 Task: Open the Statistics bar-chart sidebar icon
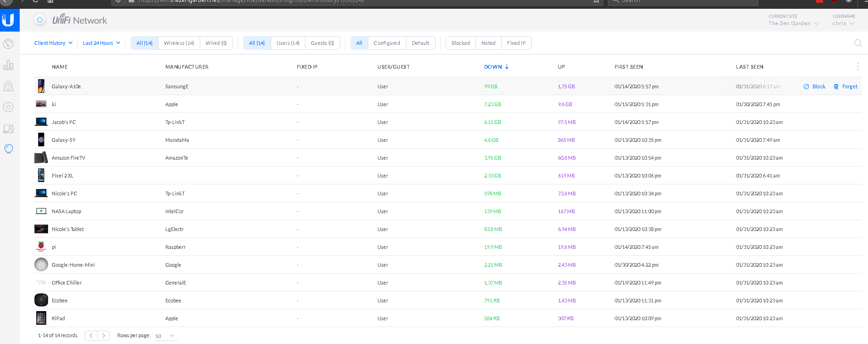pyautogui.click(x=8, y=65)
